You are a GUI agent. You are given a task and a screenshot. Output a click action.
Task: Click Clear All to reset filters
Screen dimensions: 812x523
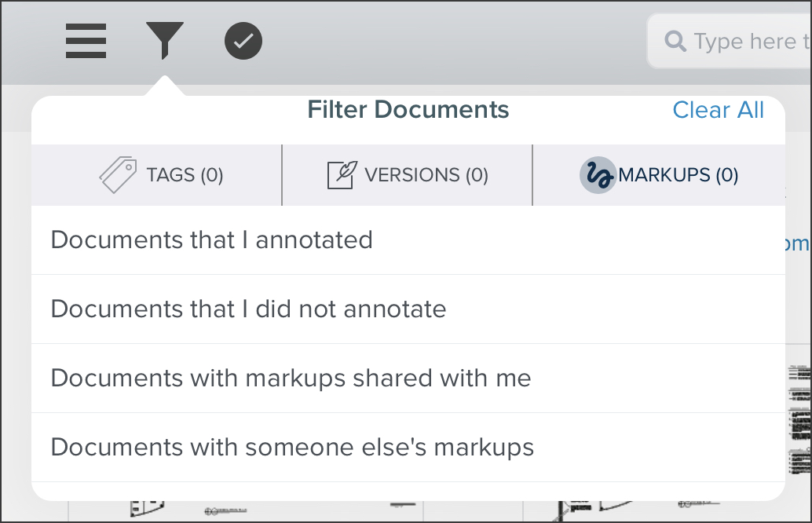[x=718, y=110]
